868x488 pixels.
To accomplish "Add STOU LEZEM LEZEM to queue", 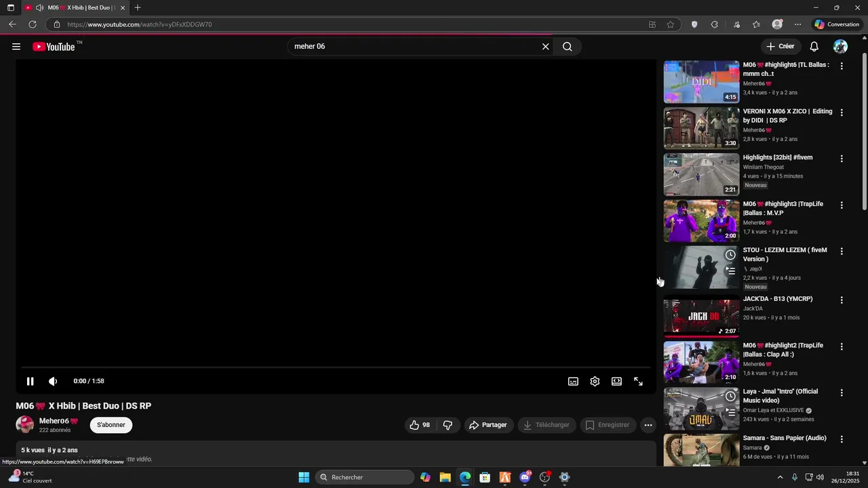I will click(730, 270).
